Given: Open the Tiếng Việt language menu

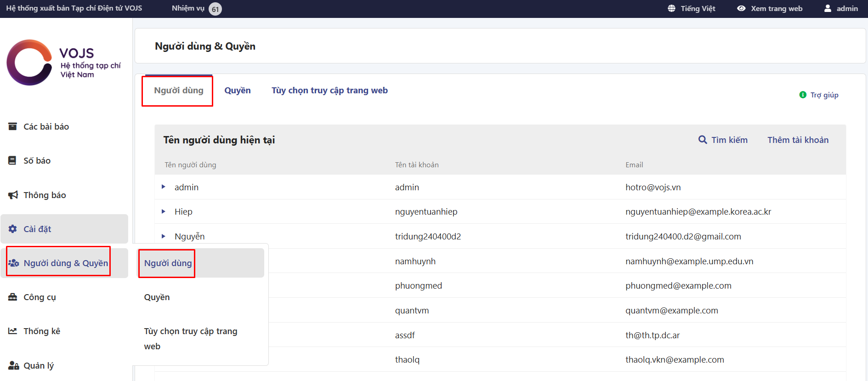Looking at the screenshot, I should point(692,8).
